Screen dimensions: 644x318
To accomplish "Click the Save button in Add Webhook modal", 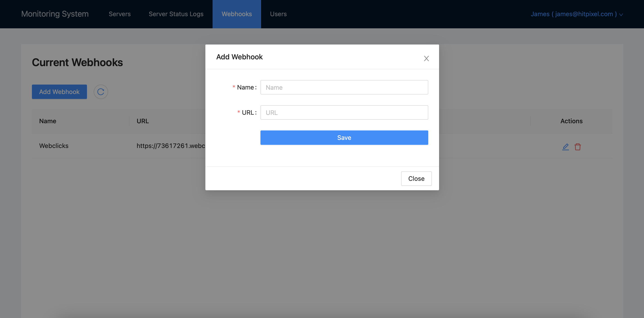I will pyautogui.click(x=344, y=137).
